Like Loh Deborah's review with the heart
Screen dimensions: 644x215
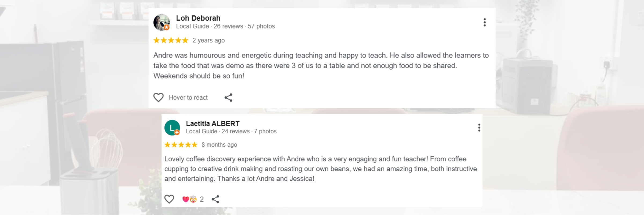pos(158,98)
